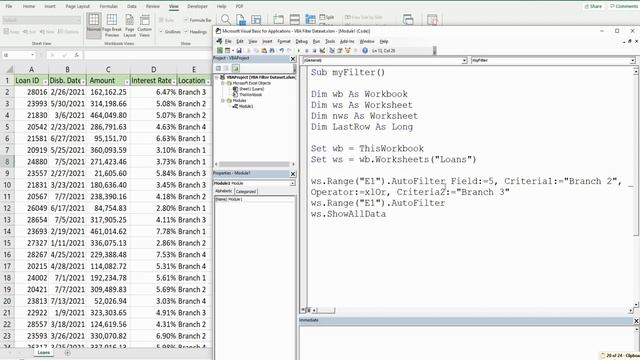
Task: Click the Zoom magnifier icon in Excel ribbon
Action: [x=225, y=19]
